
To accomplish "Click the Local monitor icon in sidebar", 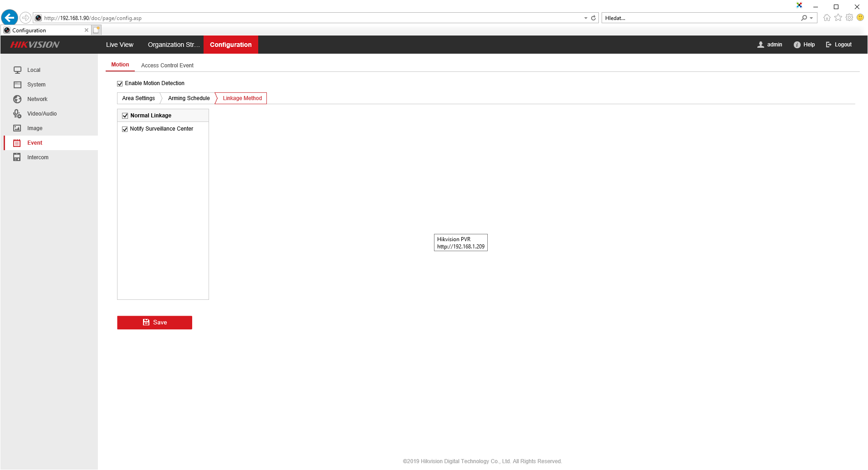I will click(x=17, y=70).
